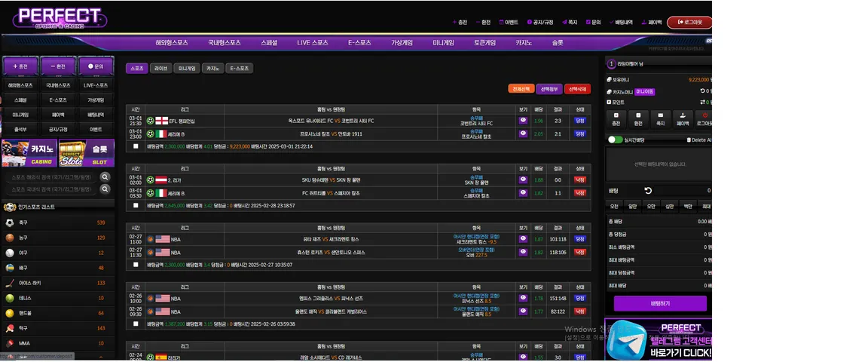Viewport: 868px width, 362px height.
Task: Switch to the E-스포츠 history tab
Action: (x=239, y=68)
